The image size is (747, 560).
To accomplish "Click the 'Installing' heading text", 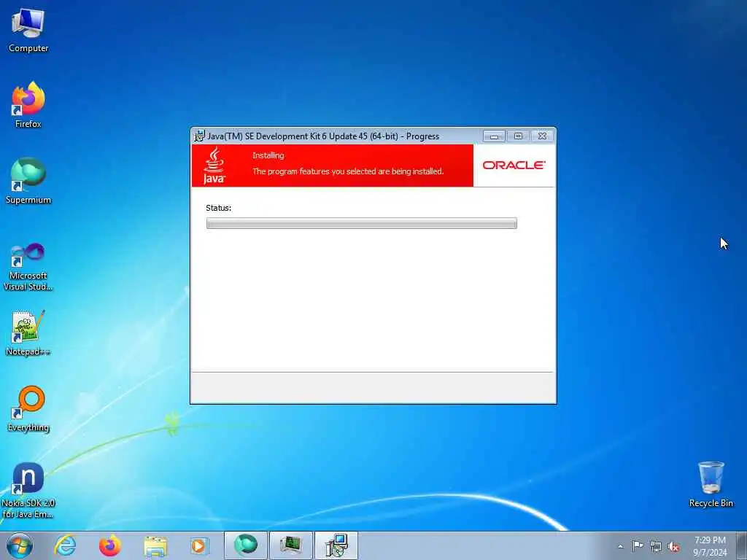I will [268, 156].
